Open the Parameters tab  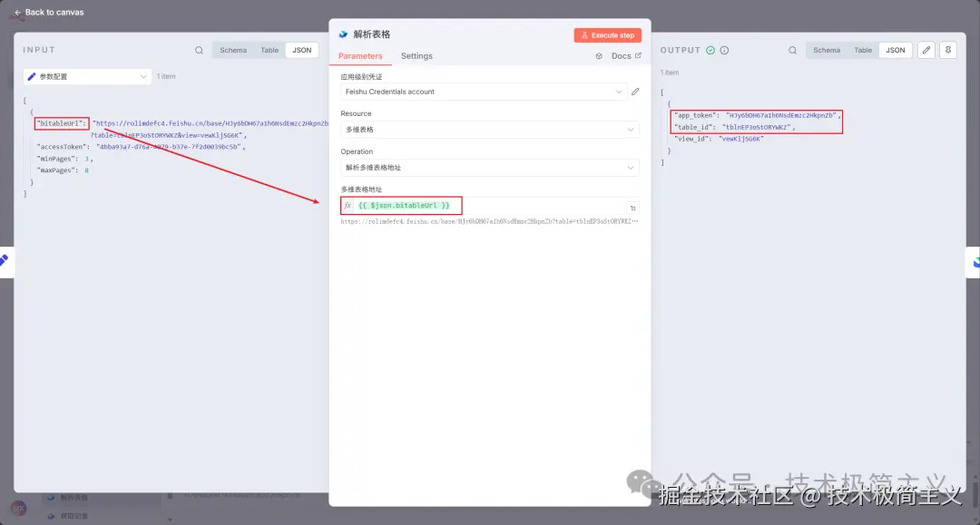[x=360, y=56]
